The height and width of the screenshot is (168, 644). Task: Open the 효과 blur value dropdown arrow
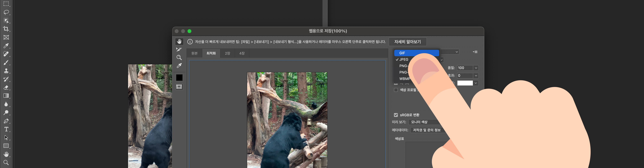(x=476, y=75)
